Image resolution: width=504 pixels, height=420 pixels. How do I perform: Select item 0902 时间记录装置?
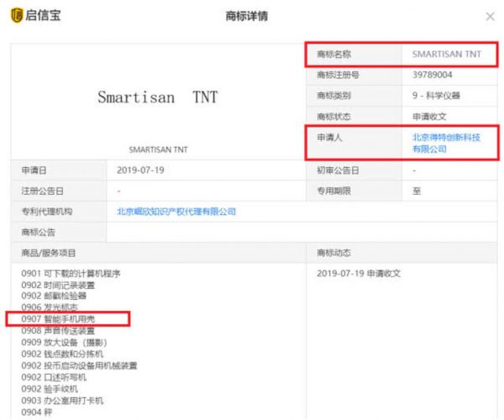click(58, 285)
